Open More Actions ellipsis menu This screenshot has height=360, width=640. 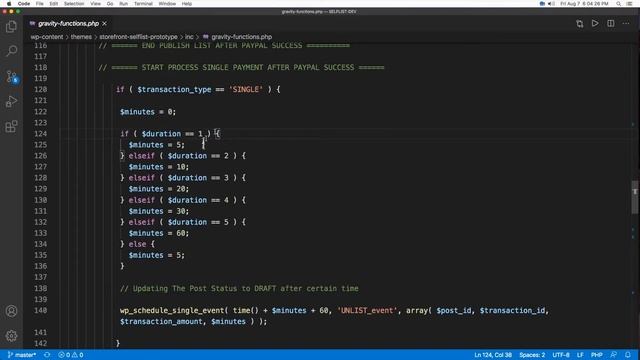[626, 24]
